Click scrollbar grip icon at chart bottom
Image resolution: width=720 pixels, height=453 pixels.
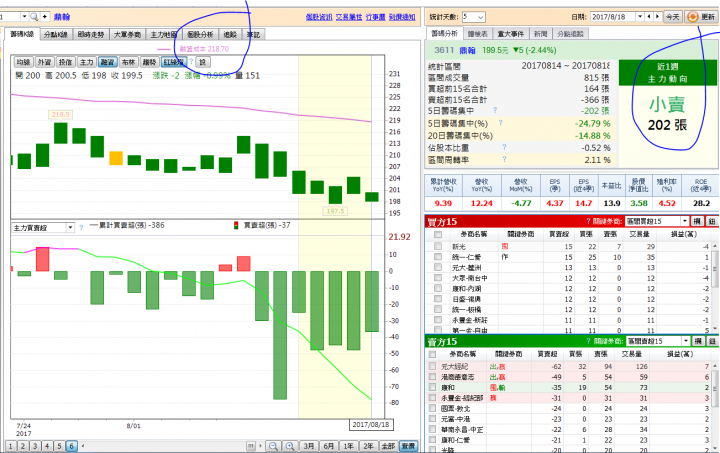(251, 446)
